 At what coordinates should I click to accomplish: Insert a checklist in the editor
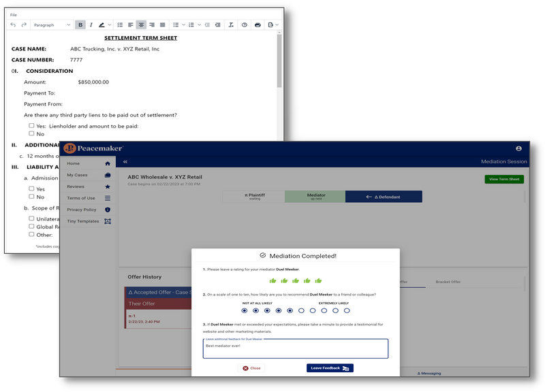click(120, 24)
